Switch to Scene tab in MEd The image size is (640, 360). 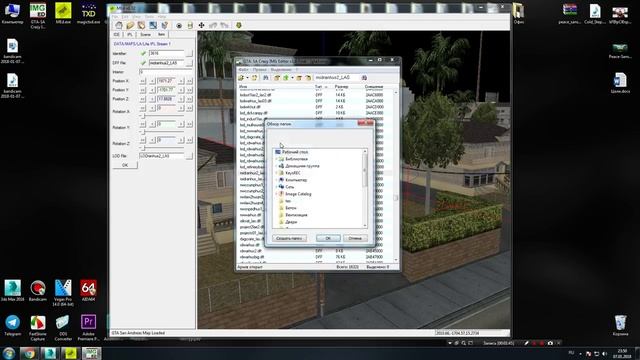tap(145, 35)
